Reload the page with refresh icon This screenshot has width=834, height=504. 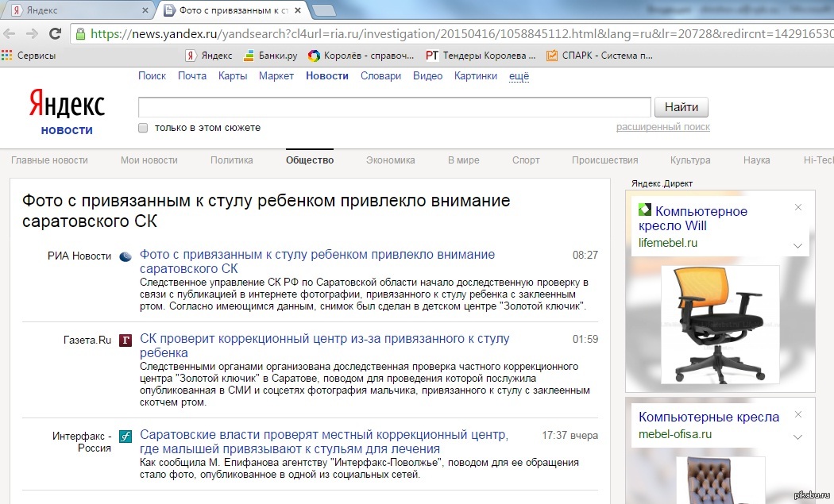(56, 34)
